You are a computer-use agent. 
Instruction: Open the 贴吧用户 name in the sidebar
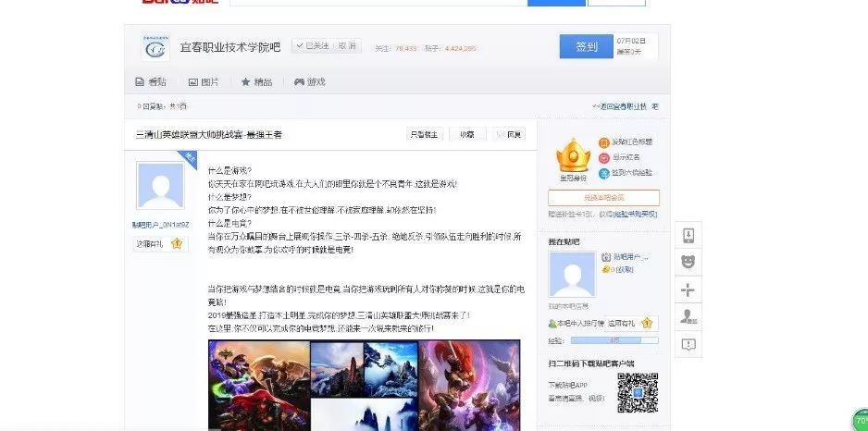(630, 257)
